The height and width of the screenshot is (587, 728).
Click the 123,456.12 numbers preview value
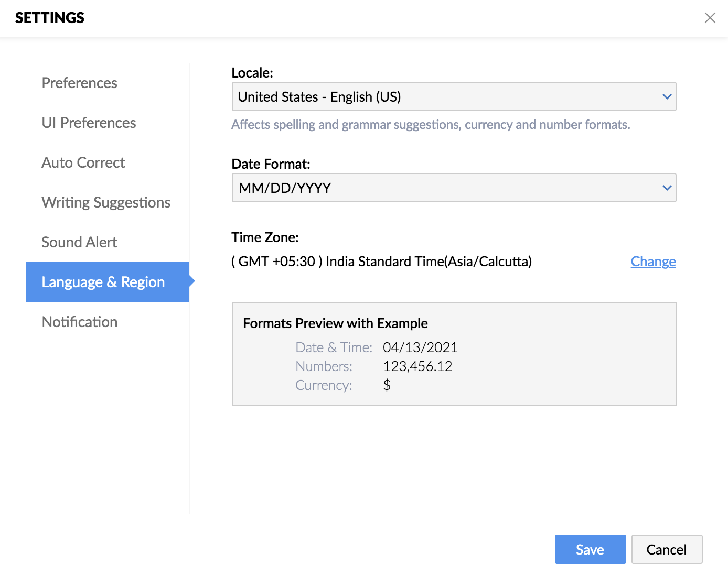coord(417,366)
